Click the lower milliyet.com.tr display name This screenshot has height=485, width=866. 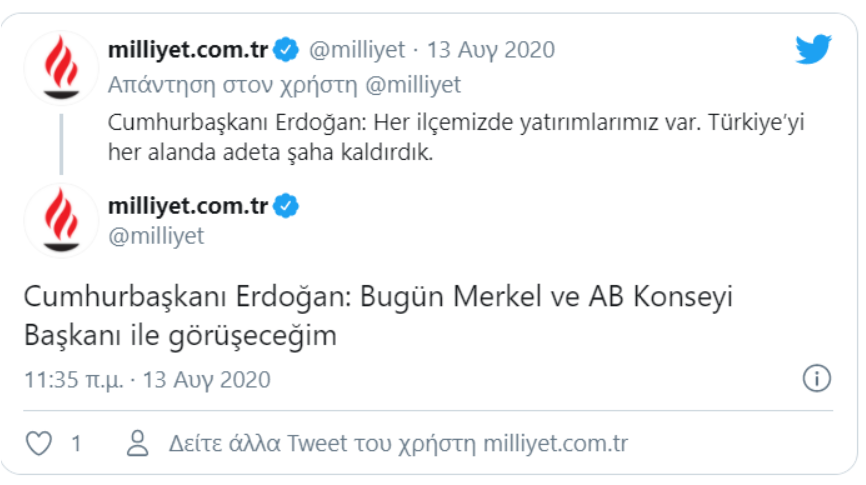point(187,207)
